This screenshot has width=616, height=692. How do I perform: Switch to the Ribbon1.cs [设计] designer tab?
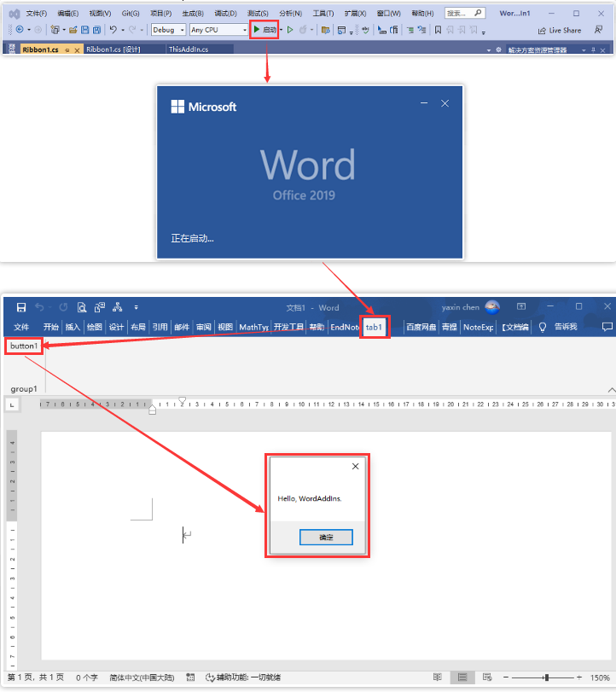(x=113, y=49)
